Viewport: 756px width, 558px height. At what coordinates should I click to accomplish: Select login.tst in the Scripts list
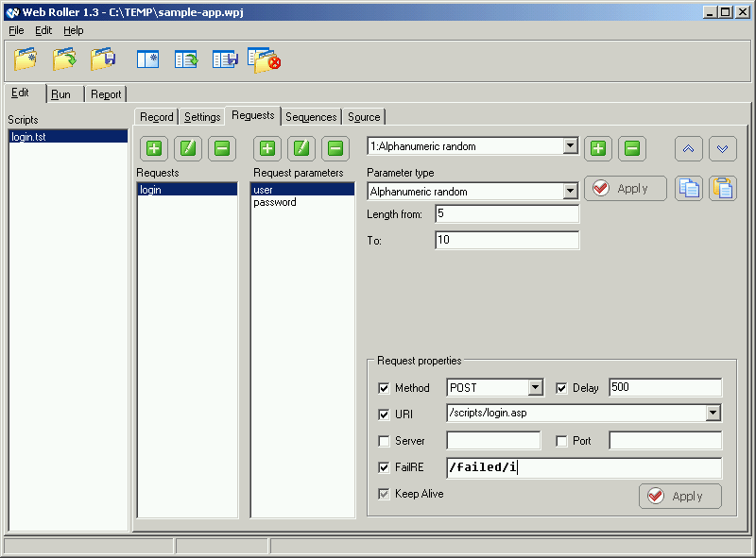click(68, 137)
